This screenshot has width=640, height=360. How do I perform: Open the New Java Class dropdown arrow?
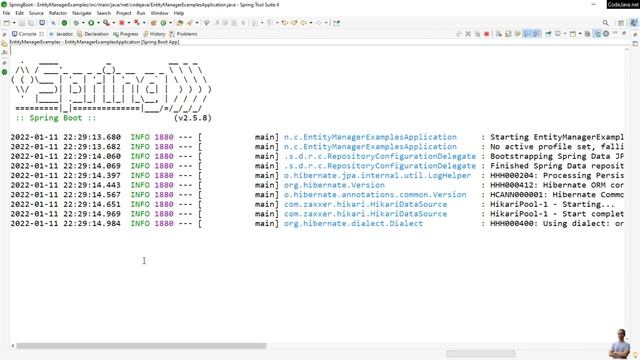tap(170, 23)
